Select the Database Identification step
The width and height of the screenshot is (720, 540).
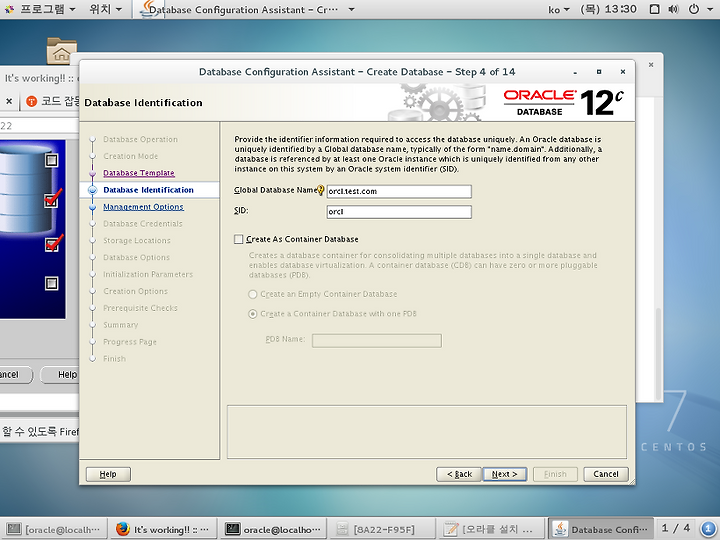[x=148, y=190]
